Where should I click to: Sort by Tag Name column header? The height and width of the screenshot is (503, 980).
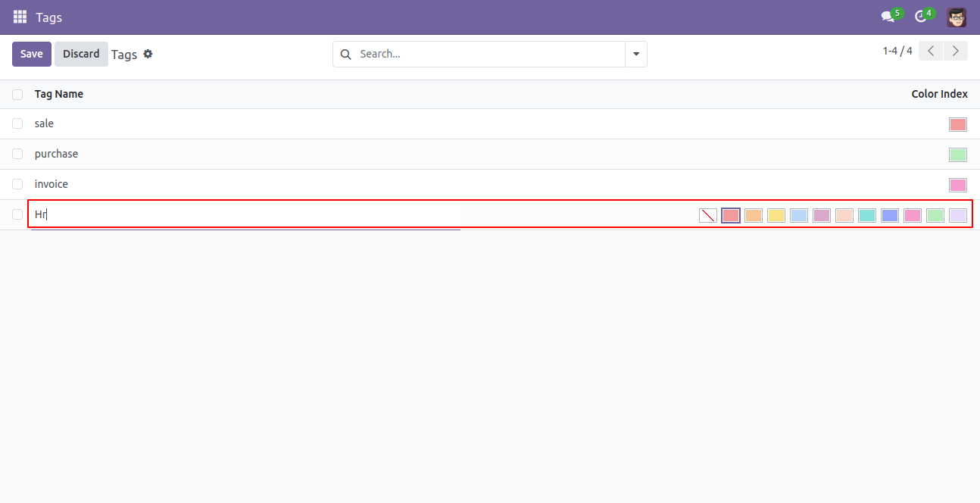(59, 94)
